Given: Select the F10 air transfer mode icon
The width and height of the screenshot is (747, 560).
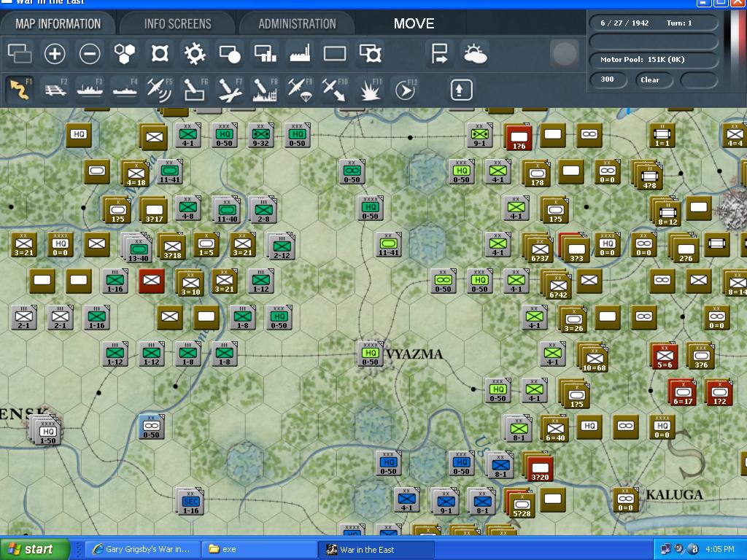Looking at the screenshot, I should pos(335,90).
